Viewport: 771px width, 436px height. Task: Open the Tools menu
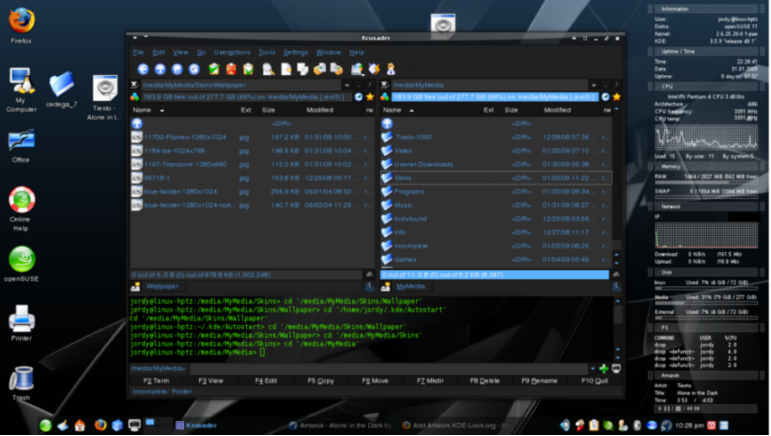267,52
